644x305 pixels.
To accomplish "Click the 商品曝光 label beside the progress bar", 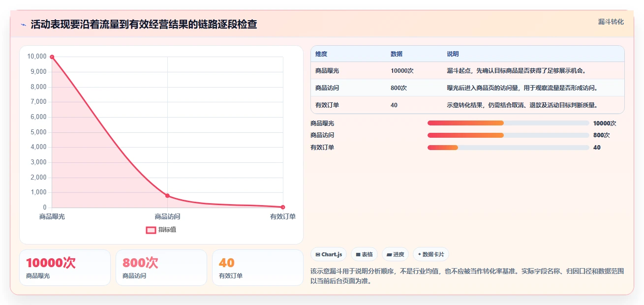I will point(322,123).
